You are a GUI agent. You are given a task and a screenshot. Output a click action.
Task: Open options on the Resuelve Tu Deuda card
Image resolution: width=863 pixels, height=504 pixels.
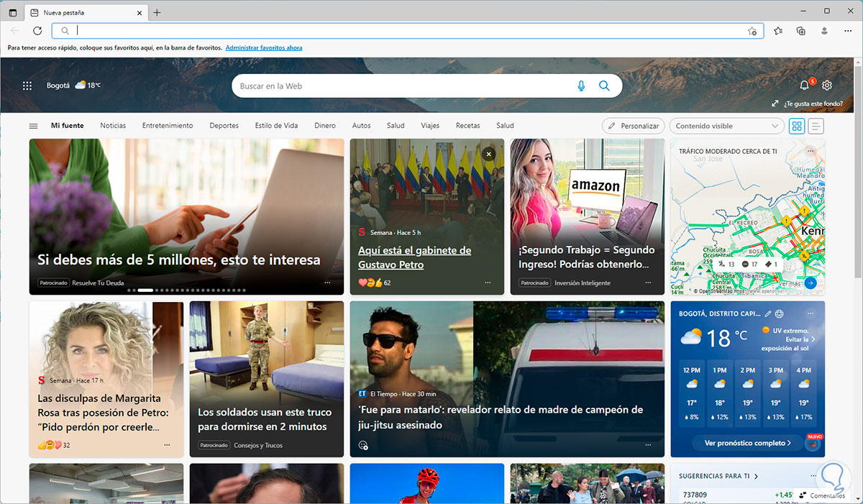coord(327,283)
